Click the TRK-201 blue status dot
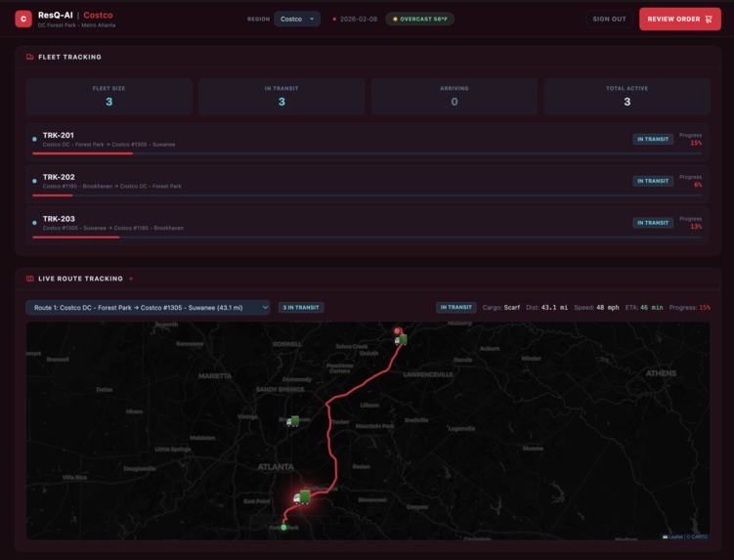Image resolution: width=734 pixels, height=560 pixels. (34, 139)
